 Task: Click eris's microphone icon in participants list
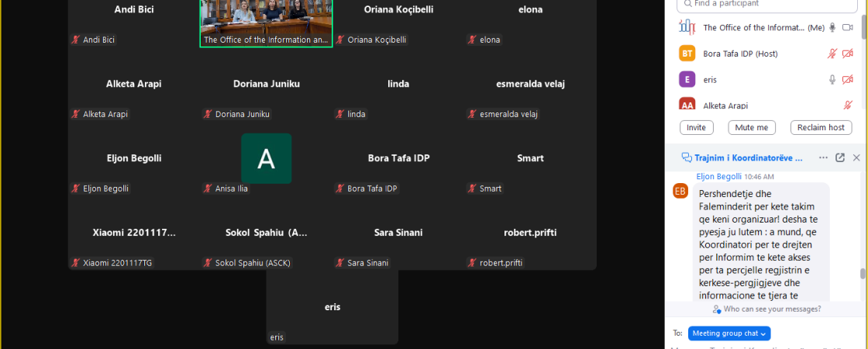832,79
